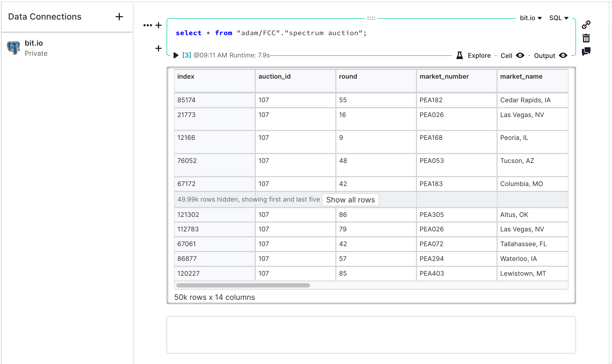
Task: Open the three-dot cell options menu
Action: tap(147, 25)
